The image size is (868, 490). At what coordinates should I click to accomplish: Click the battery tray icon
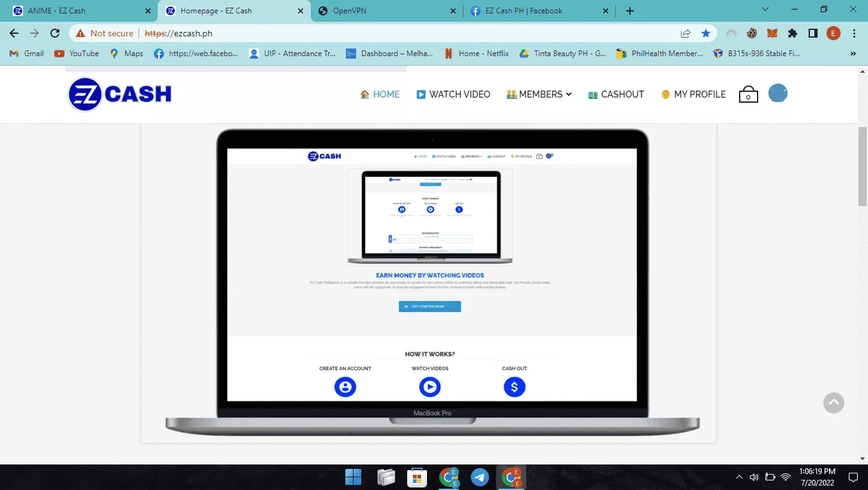(770, 477)
